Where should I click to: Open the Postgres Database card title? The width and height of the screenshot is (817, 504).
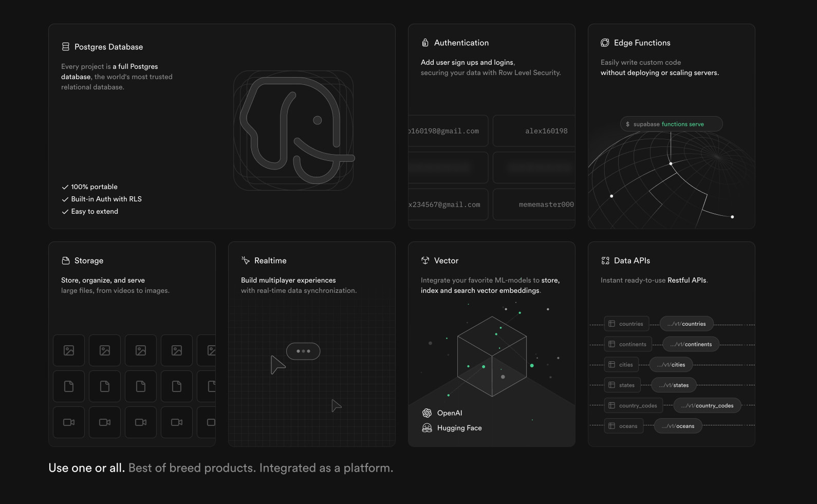click(108, 47)
